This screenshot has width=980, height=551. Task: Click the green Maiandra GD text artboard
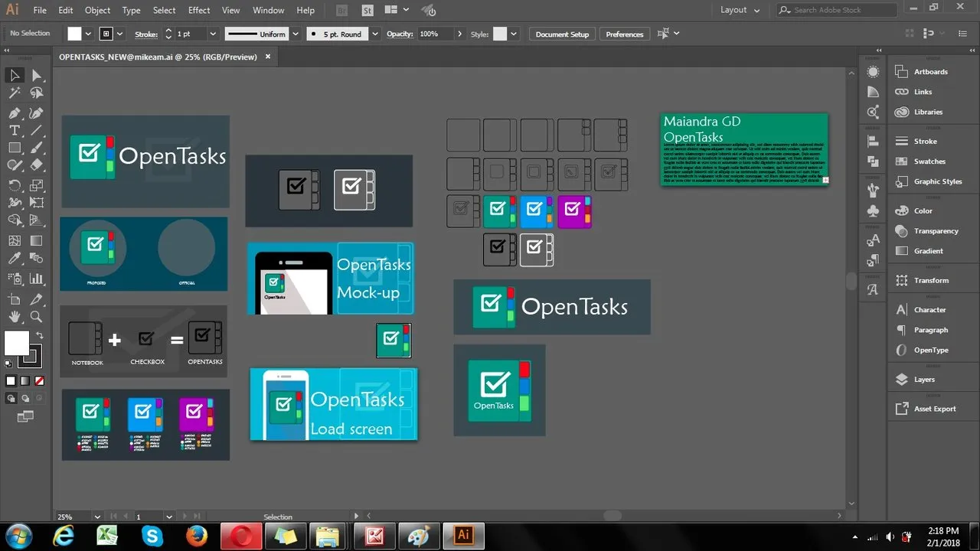[x=744, y=149]
